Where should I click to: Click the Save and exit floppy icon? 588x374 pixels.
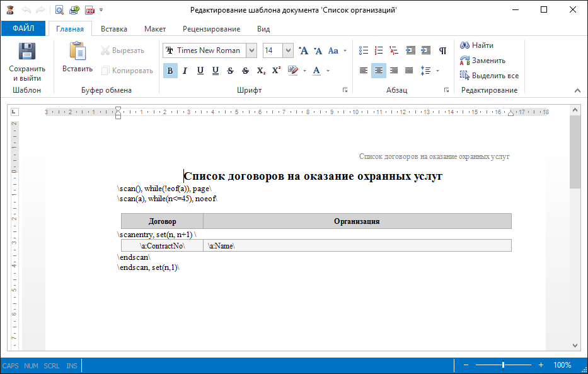click(x=27, y=51)
